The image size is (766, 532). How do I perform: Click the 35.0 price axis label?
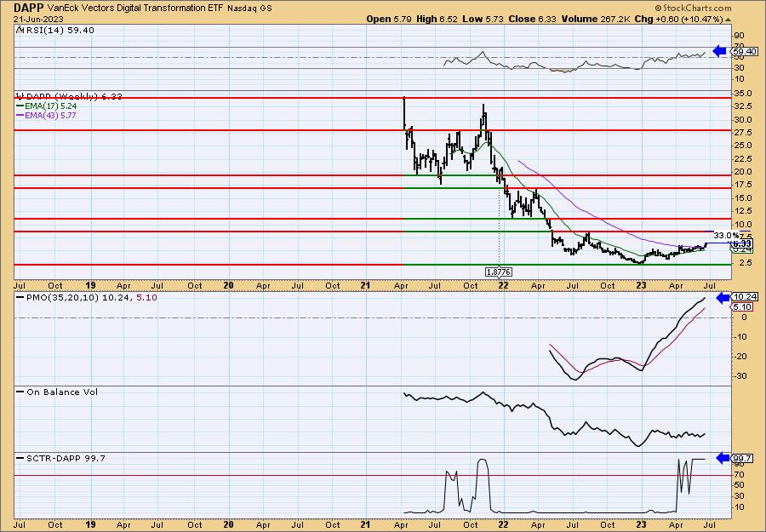click(741, 94)
